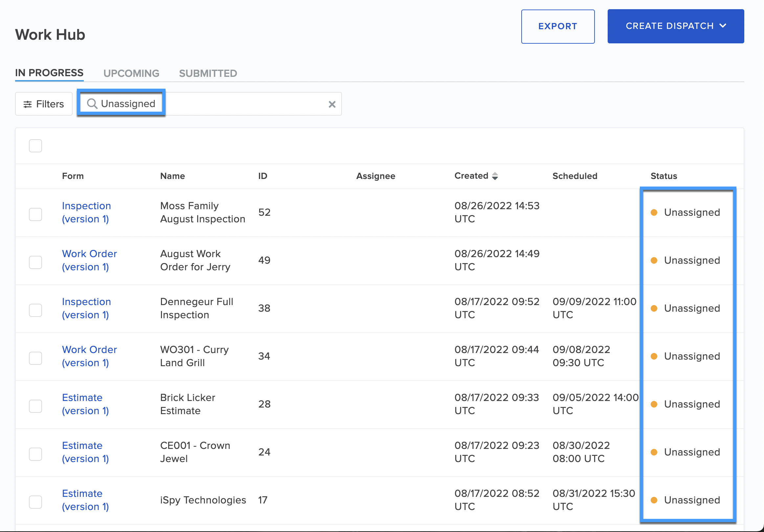Image resolution: width=764 pixels, height=532 pixels.
Task: Open the Filters button
Action: tap(44, 104)
